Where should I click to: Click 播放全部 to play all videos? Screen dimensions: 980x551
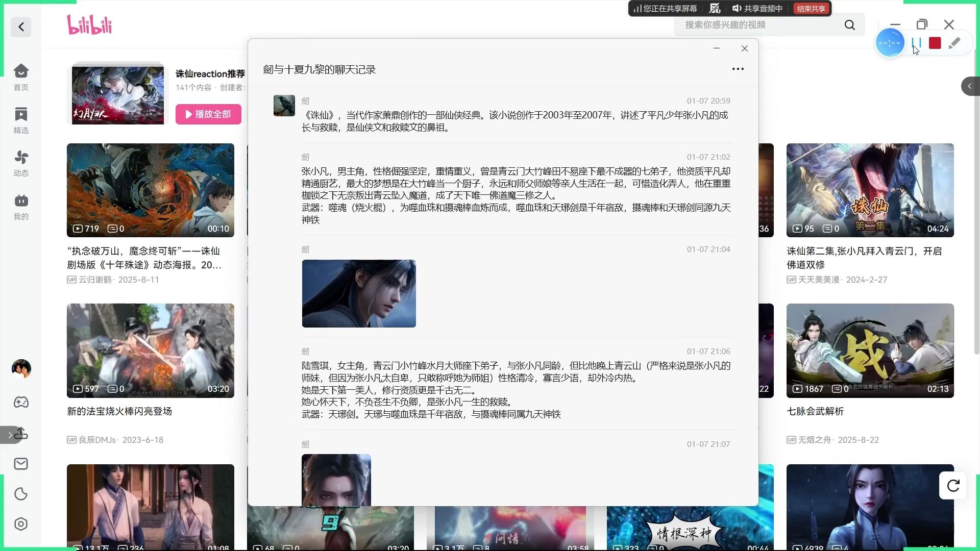click(x=208, y=114)
